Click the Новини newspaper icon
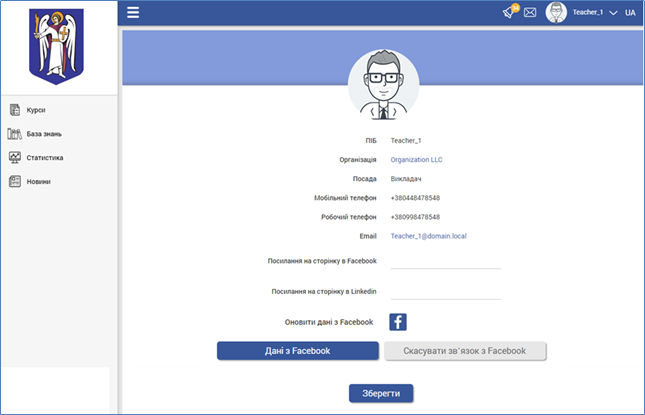Screen dimensions: 645x415 coord(14,181)
